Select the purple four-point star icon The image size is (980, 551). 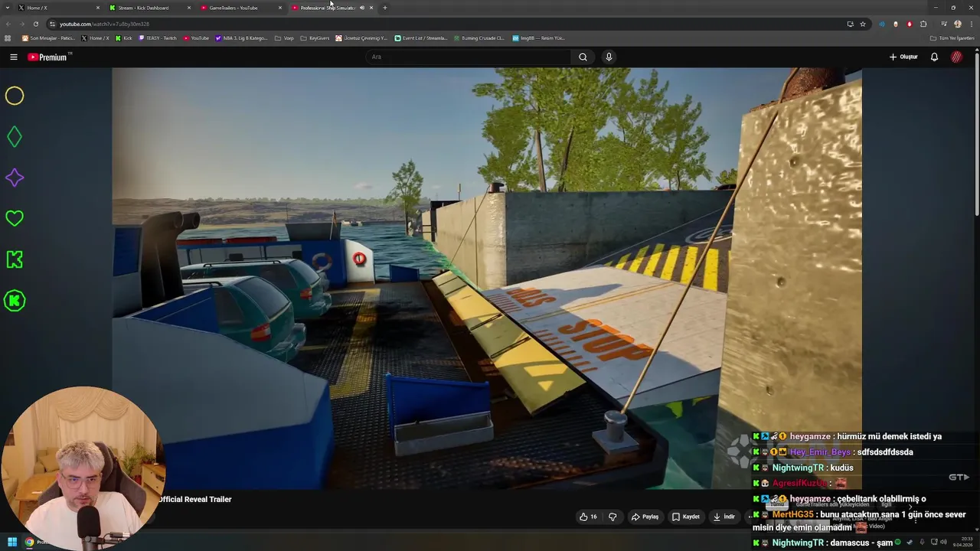[15, 178]
